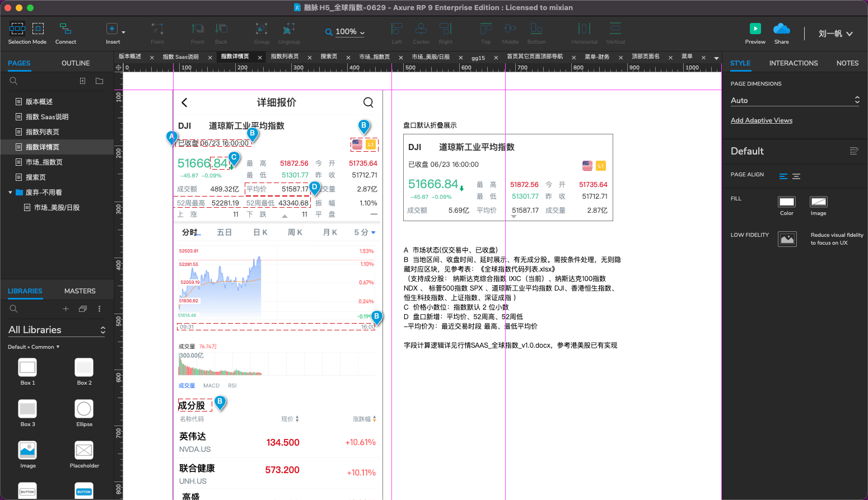Search pages magnifier icon
The image size is (868, 500).
tap(13, 81)
